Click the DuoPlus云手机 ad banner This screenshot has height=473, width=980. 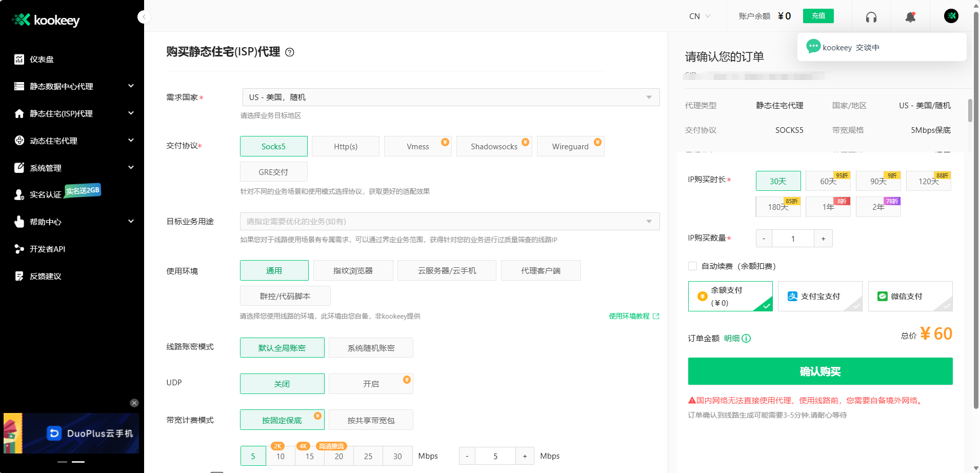tap(71, 433)
